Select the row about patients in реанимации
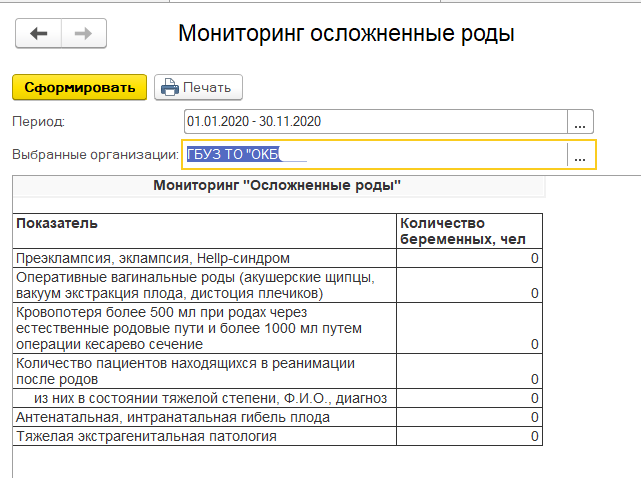Screen dimensions: 641x478 pos(205,370)
